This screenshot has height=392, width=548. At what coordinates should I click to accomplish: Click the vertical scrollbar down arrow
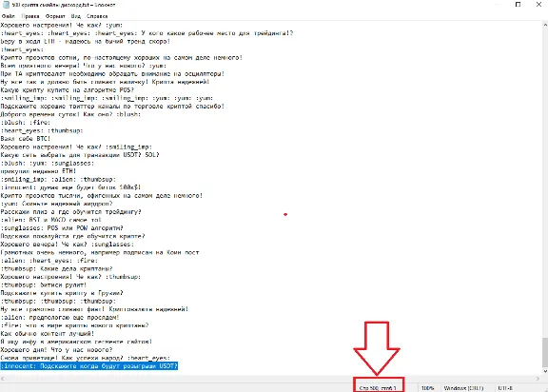click(x=545, y=371)
